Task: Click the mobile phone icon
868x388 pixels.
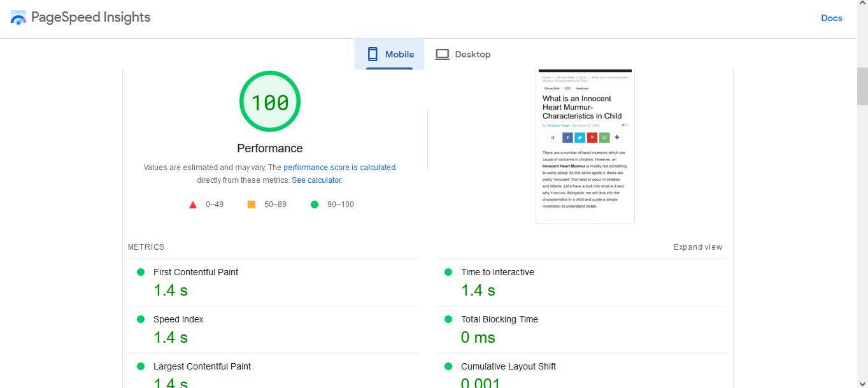Action: point(373,54)
